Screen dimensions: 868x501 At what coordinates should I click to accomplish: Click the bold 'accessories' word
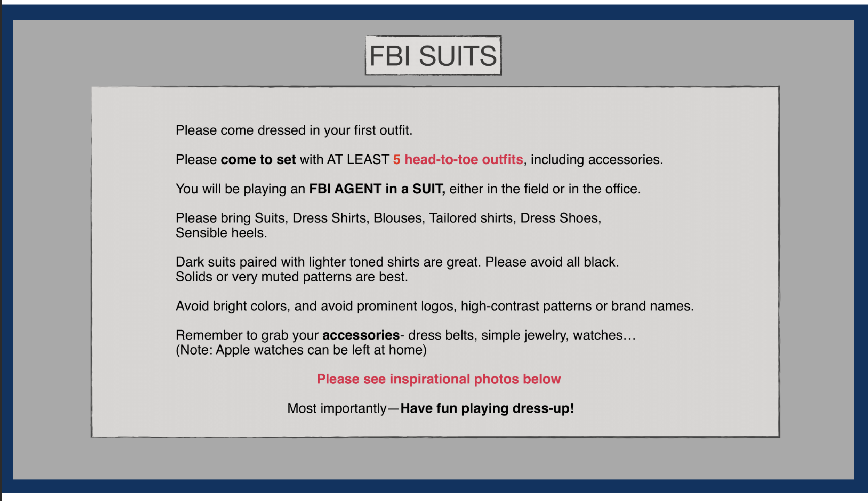pos(361,335)
